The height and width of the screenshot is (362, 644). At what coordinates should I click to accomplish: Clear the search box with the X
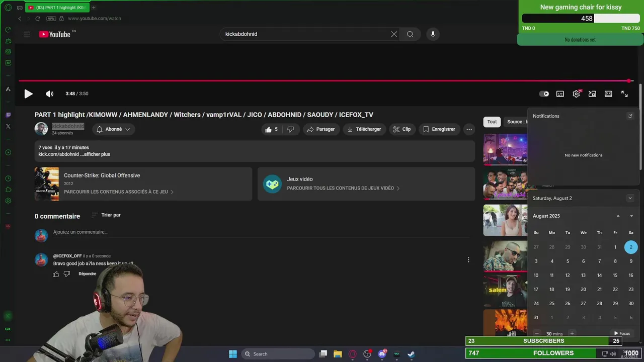tap(394, 34)
